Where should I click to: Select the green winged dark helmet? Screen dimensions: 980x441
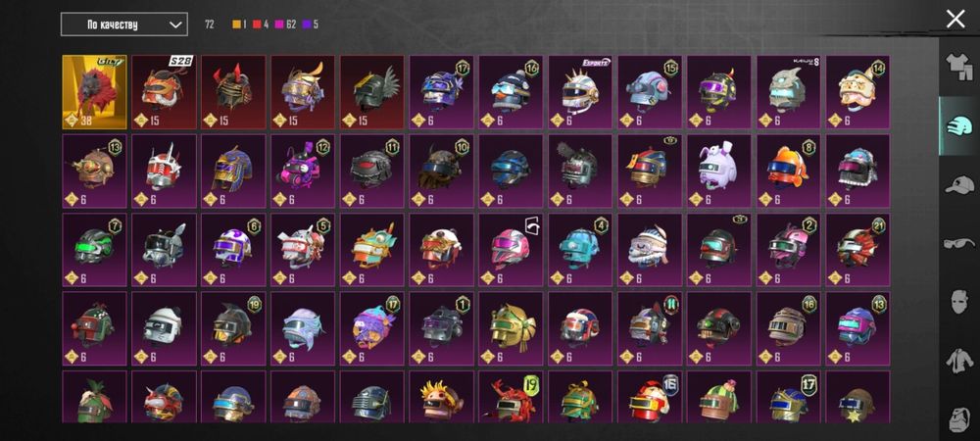(372, 92)
